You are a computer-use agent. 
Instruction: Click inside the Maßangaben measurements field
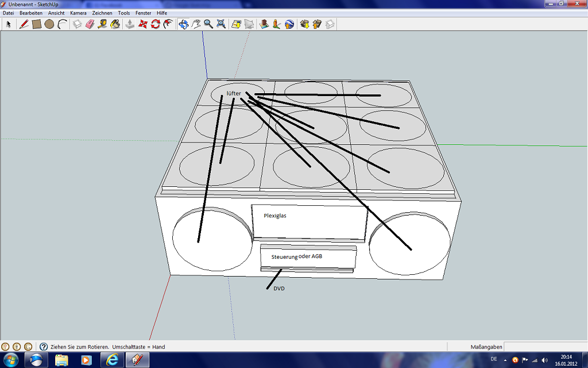coord(546,346)
